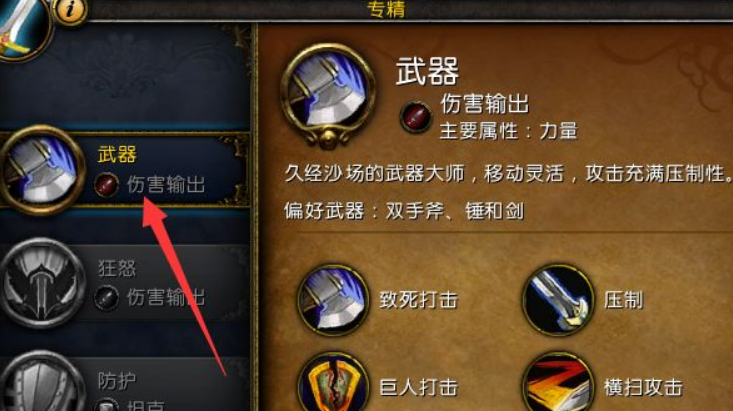Click the 压制 ability sword icon
Image resolution: width=733 pixels, height=411 pixels.
click(x=557, y=300)
